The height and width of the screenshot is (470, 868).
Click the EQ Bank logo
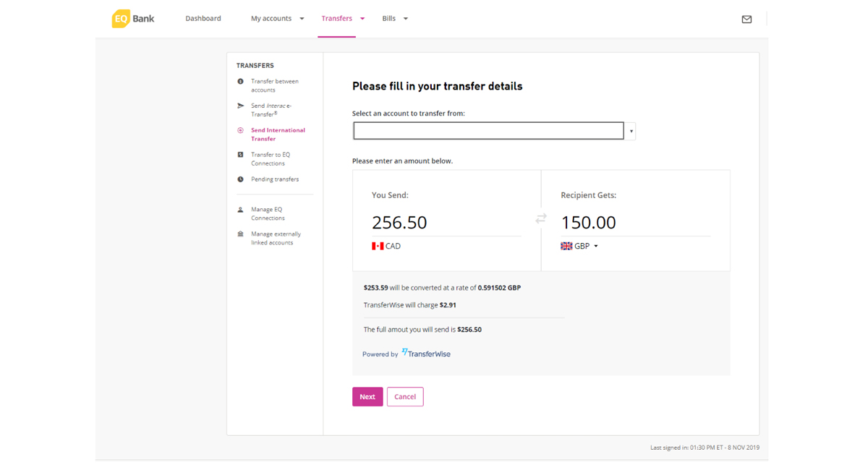(133, 19)
